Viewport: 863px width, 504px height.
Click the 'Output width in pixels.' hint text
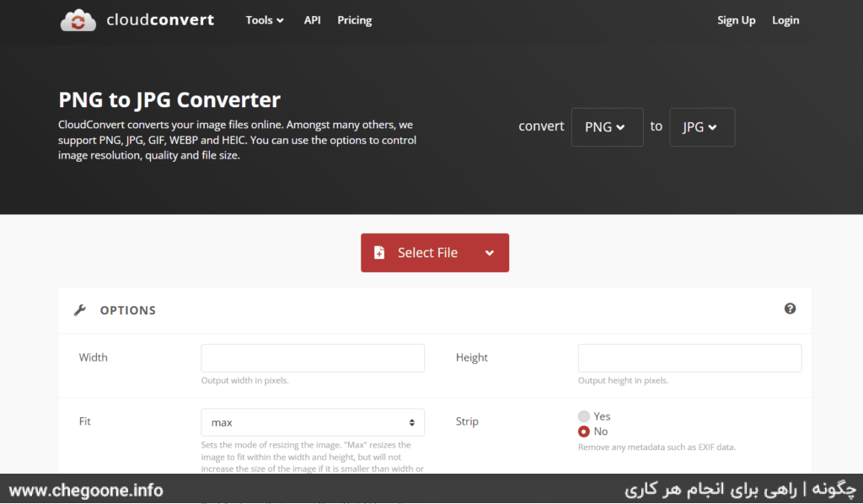245,380
